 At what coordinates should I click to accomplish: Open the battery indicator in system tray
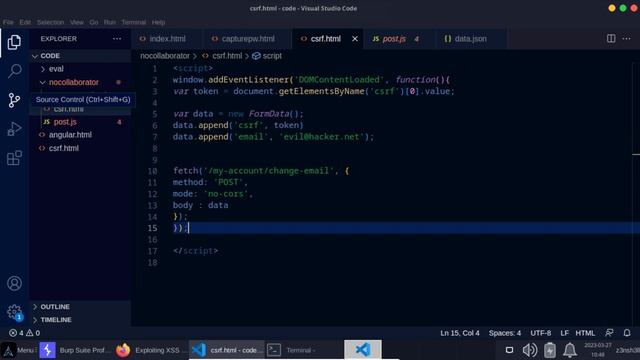pos(550,350)
